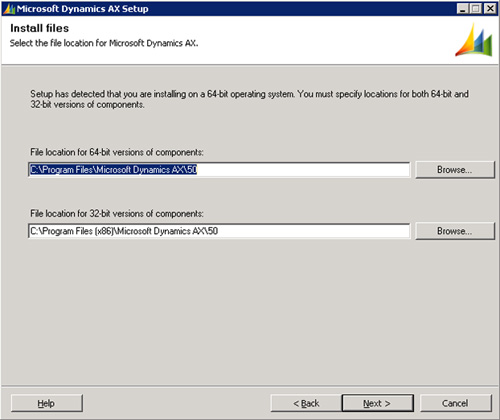Open Help for this setup page
Image resolution: width=500 pixels, height=420 pixels.
pyautogui.click(x=47, y=403)
